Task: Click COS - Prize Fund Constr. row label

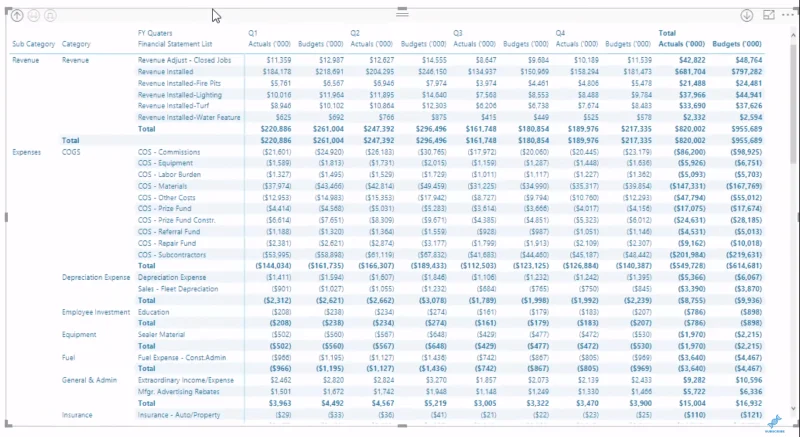Action: point(177,220)
